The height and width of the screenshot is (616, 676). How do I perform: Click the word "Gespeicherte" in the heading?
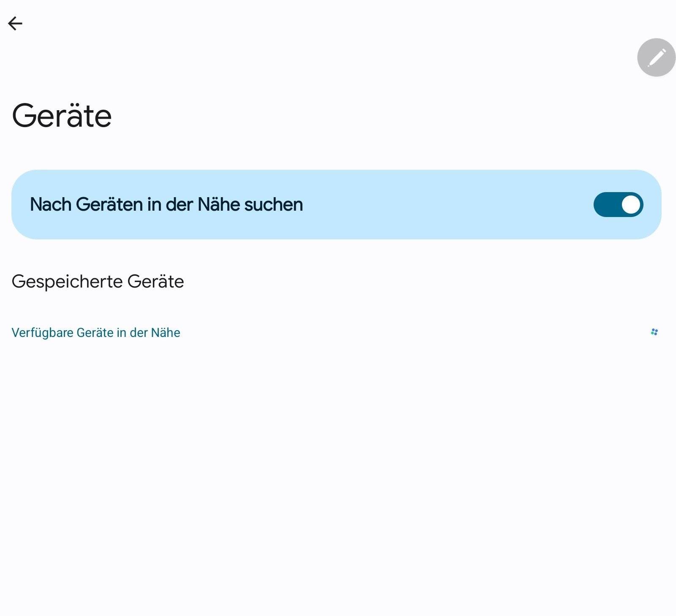pos(67,282)
